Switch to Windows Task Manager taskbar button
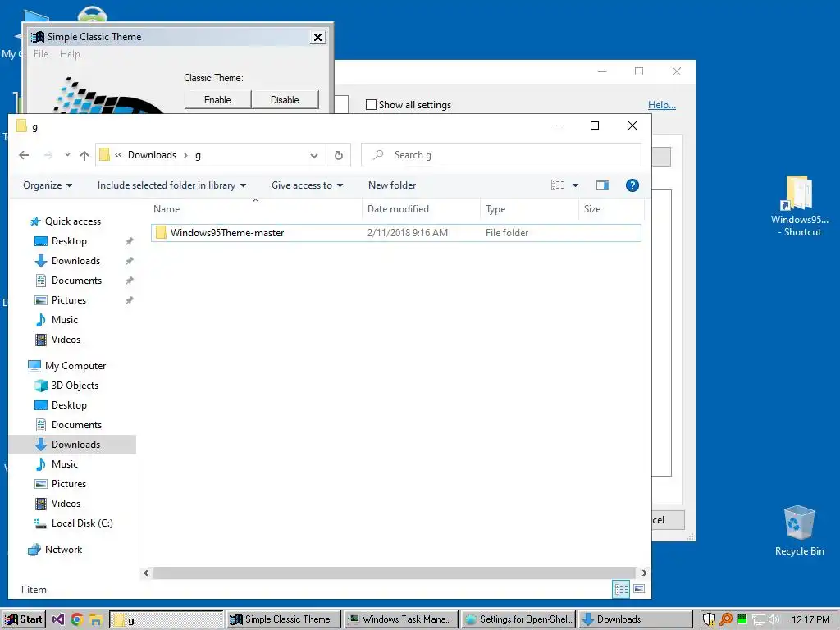 pos(400,619)
